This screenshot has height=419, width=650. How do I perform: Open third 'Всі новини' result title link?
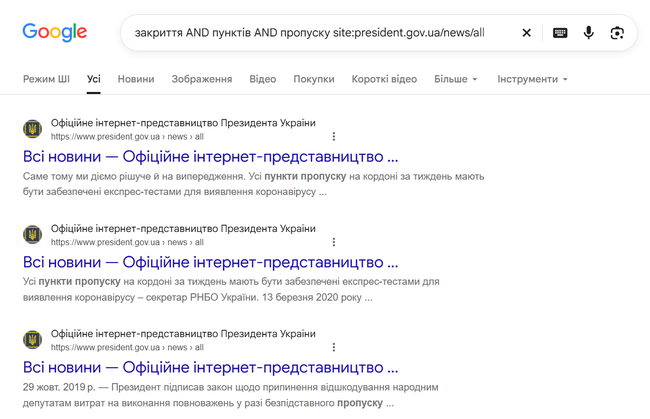211,368
